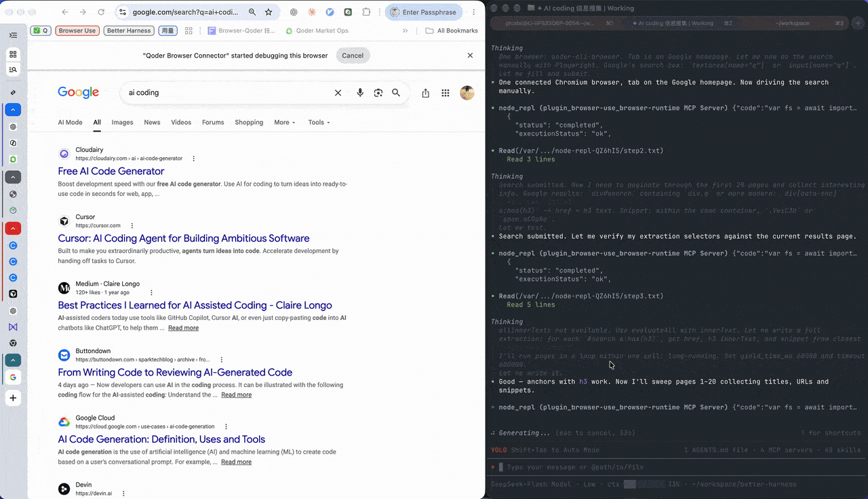This screenshot has height=499, width=868.
Task: Open the Qoder Market Ops bookmark
Action: pyautogui.click(x=317, y=31)
